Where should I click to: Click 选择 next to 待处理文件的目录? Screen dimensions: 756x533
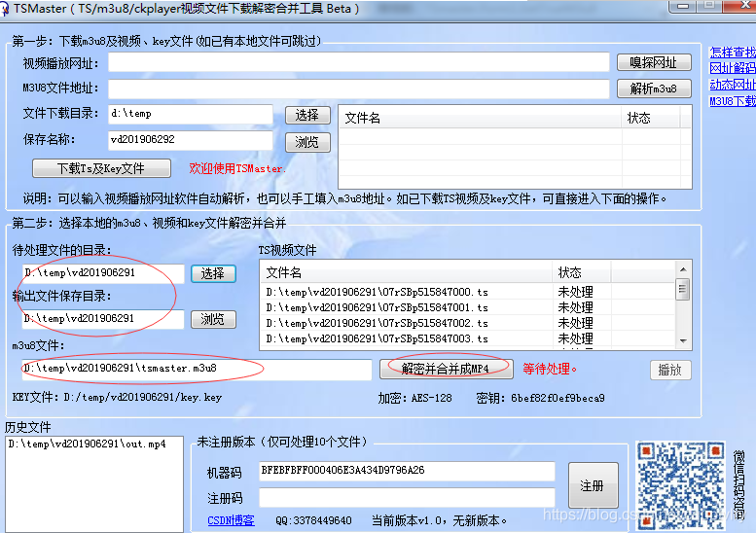click(x=213, y=273)
